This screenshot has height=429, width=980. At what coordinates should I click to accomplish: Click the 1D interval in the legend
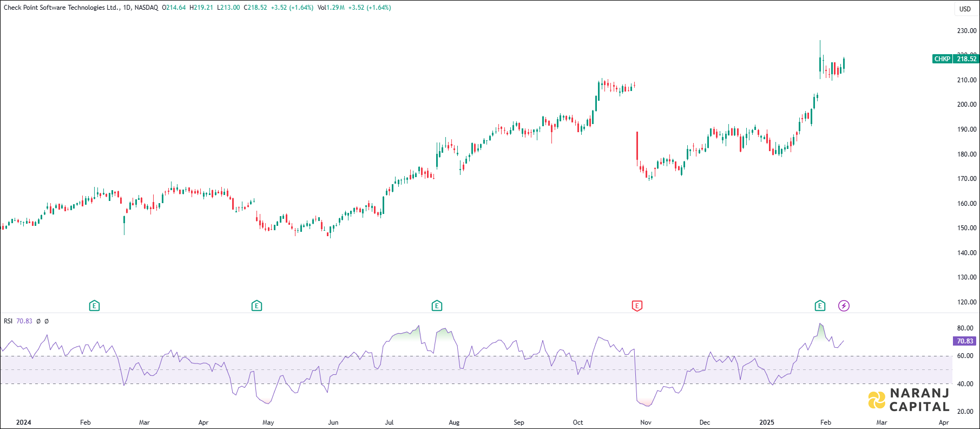click(127, 8)
